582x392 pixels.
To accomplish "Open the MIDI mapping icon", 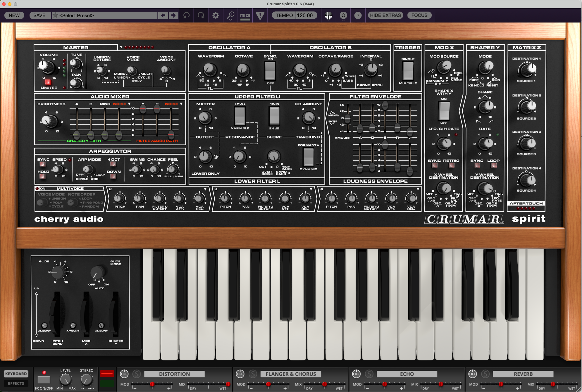I will (x=245, y=15).
